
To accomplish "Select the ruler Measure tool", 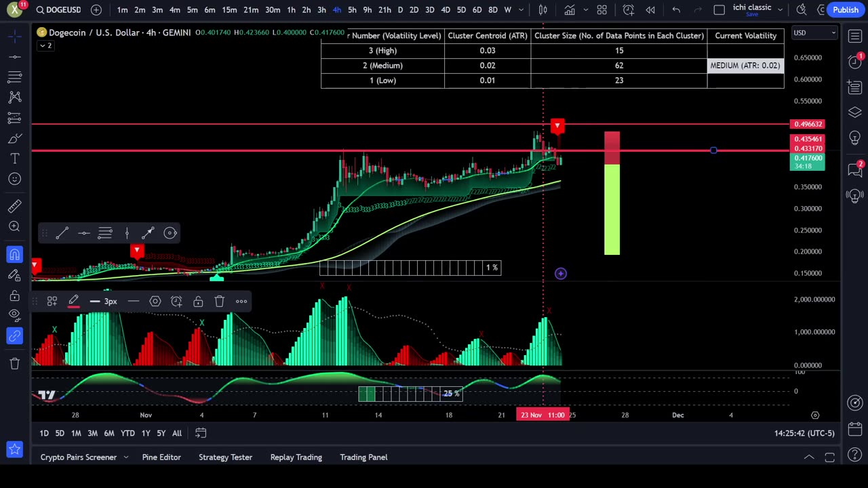I will point(14,206).
